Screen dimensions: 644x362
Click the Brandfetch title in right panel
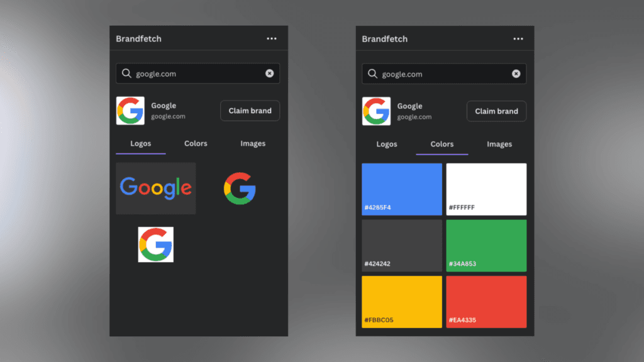click(384, 39)
